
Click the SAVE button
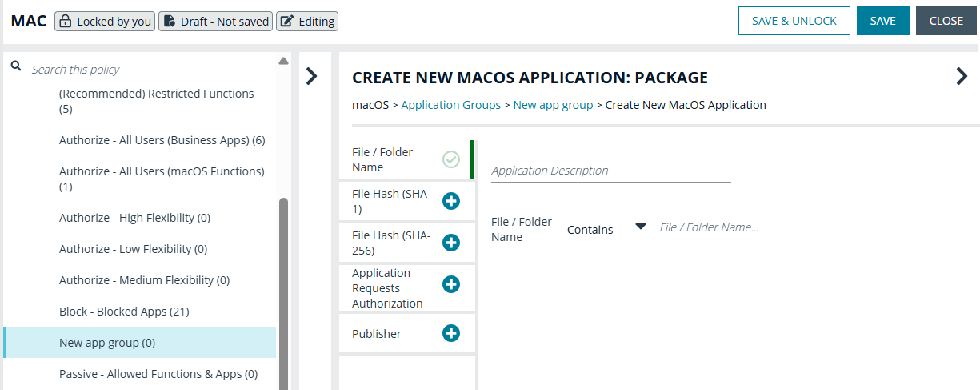click(x=883, y=21)
